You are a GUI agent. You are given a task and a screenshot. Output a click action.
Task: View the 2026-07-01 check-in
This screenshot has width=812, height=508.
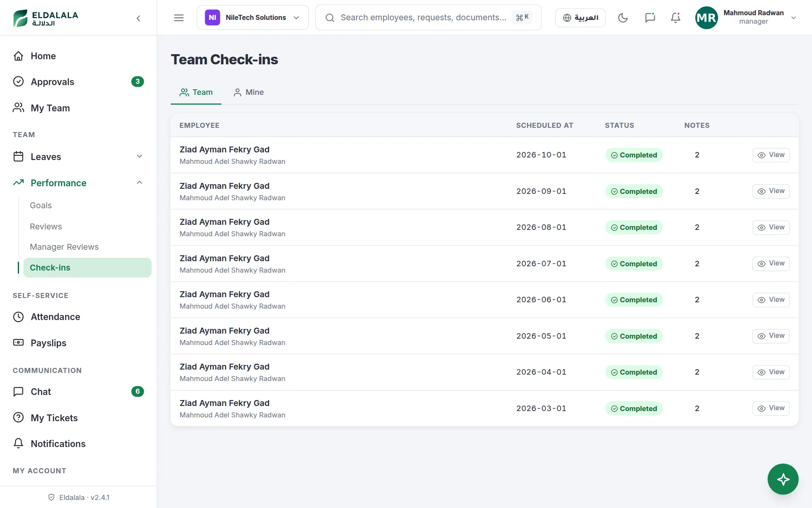(771, 263)
